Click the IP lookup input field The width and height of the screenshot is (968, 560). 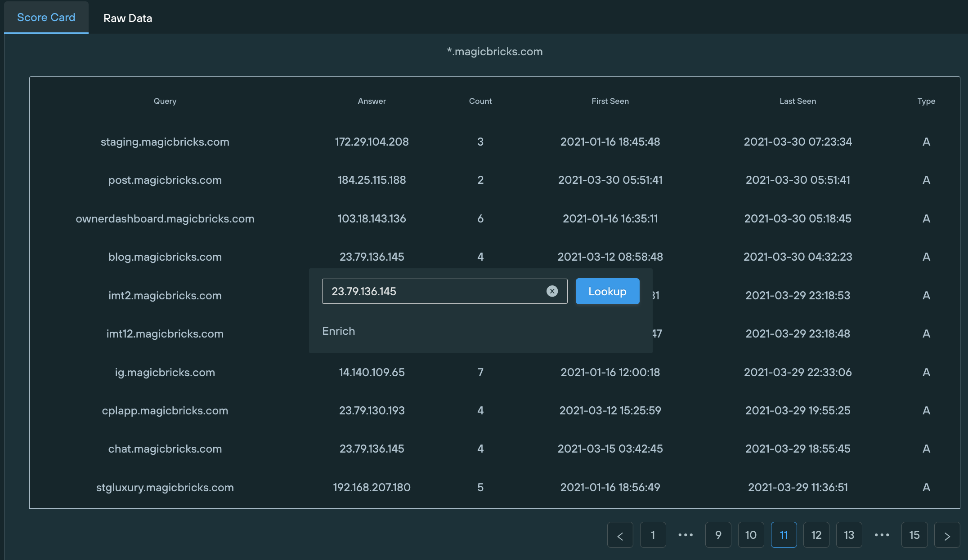pos(444,291)
